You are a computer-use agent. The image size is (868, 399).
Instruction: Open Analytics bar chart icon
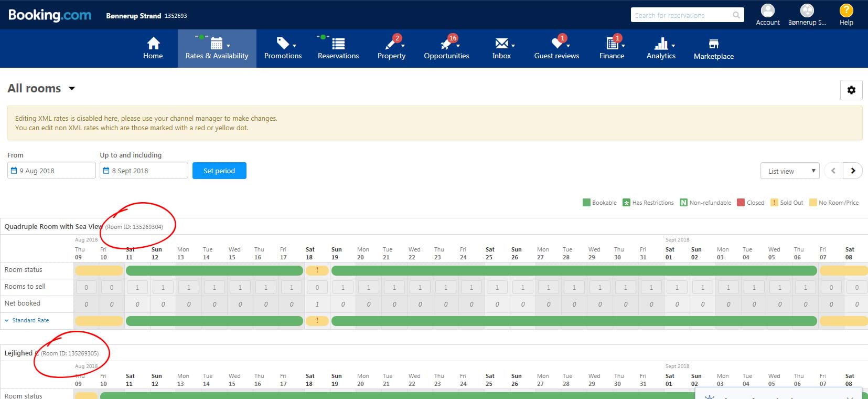coord(661,43)
